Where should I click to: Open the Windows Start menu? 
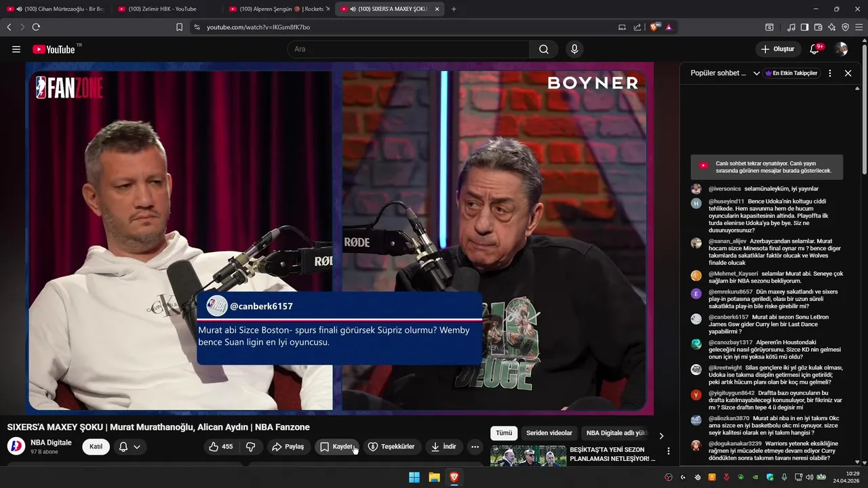click(x=414, y=477)
